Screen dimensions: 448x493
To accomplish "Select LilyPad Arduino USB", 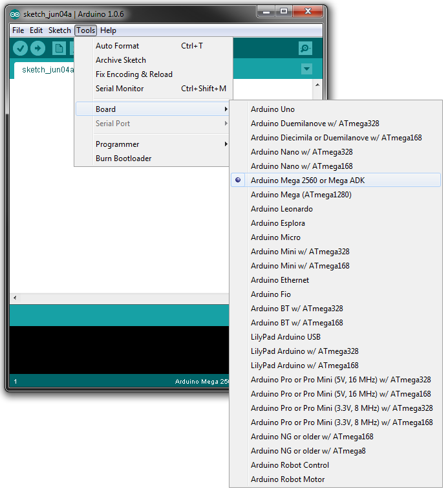I will pos(336,337).
